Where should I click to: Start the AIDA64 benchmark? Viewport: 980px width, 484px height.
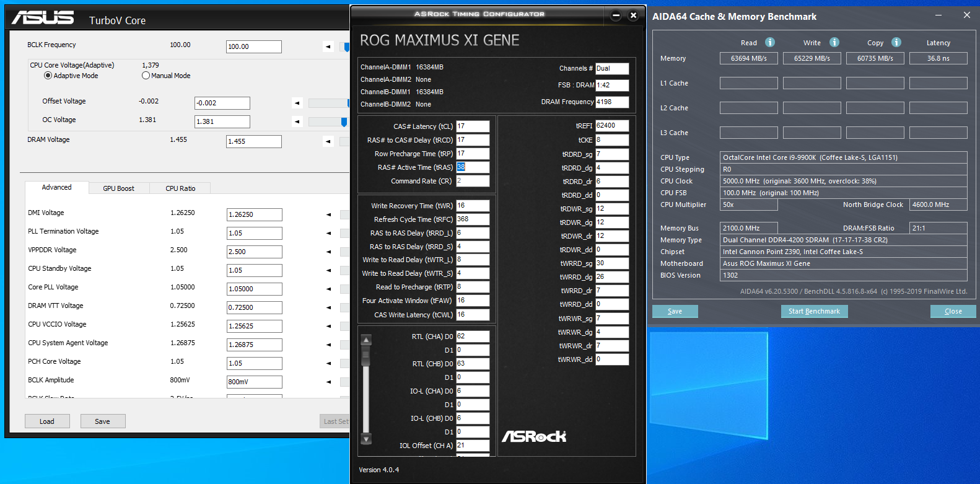(x=814, y=311)
